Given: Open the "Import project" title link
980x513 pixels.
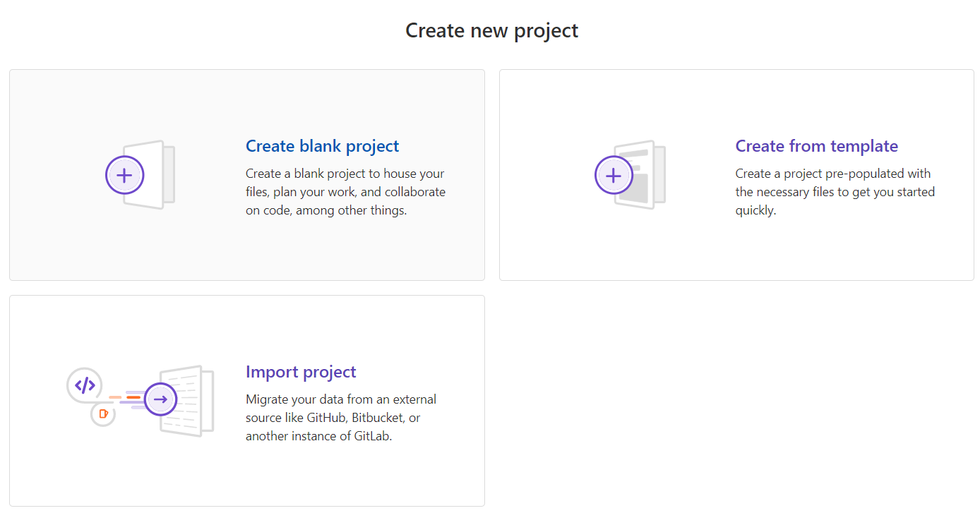Looking at the screenshot, I should pos(301,372).
